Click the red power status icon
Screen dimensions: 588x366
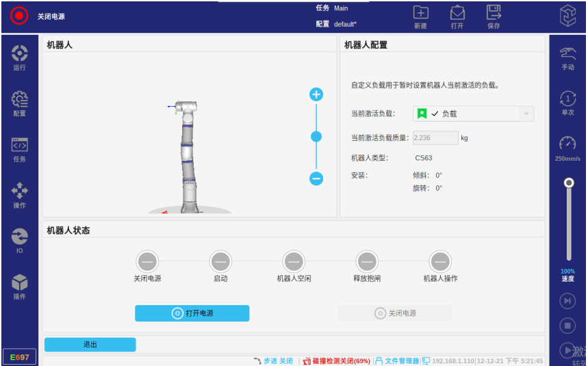[x=18, y=16]
